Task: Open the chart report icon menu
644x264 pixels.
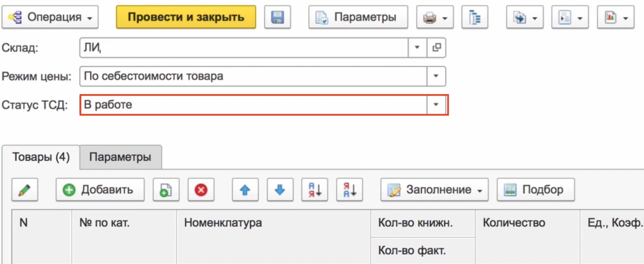Action: point(616,17)
